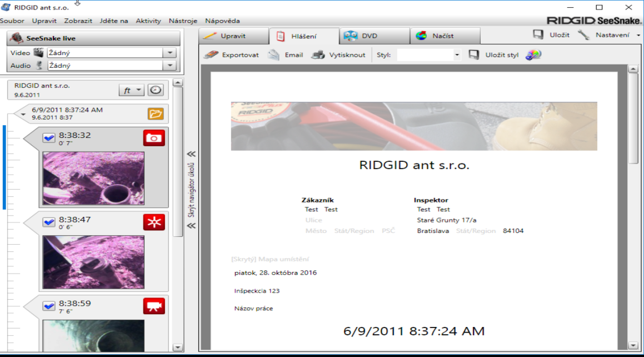Click the RIDGID ant s.r.o. report title
This screenshot has height=357, width=644.
point(414,165)
